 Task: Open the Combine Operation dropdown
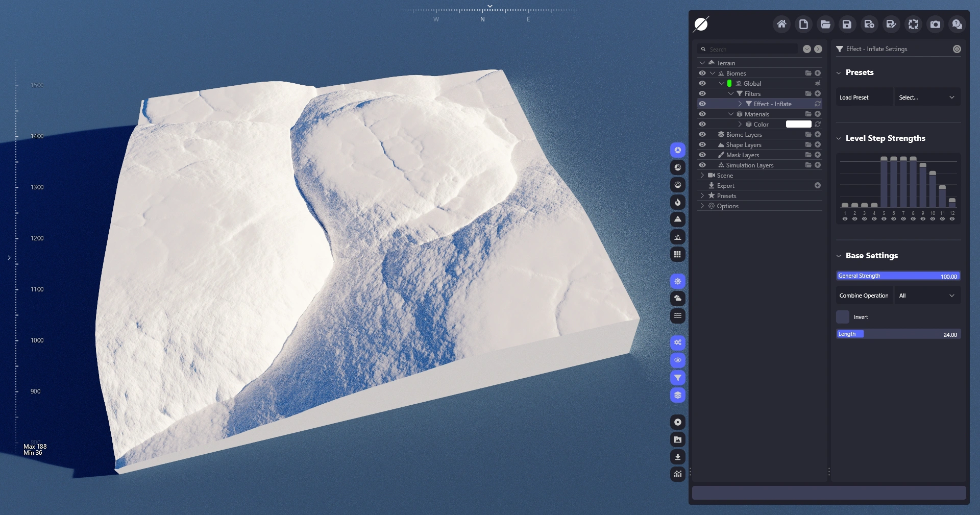(x=926, y=296)
